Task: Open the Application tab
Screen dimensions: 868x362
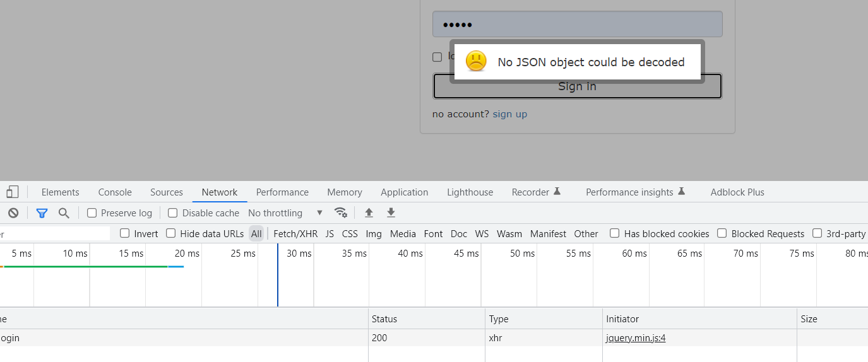Action: 404,192
